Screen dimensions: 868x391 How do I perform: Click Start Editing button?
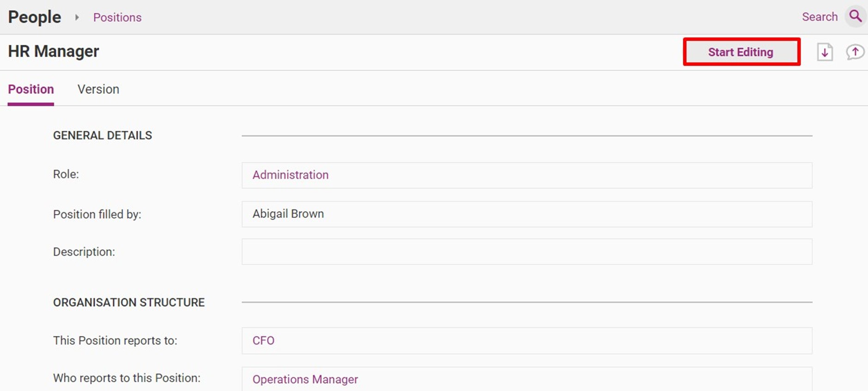[741, 52]
